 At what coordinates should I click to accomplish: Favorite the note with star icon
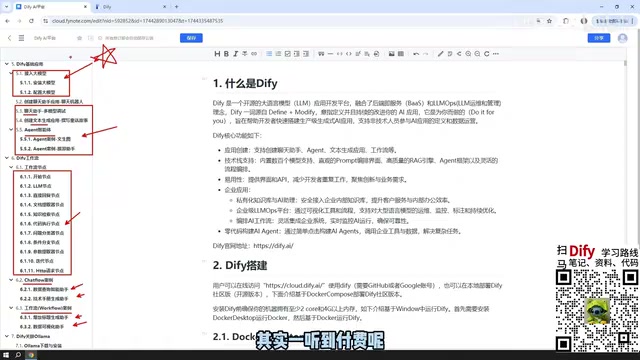point(79,38)
